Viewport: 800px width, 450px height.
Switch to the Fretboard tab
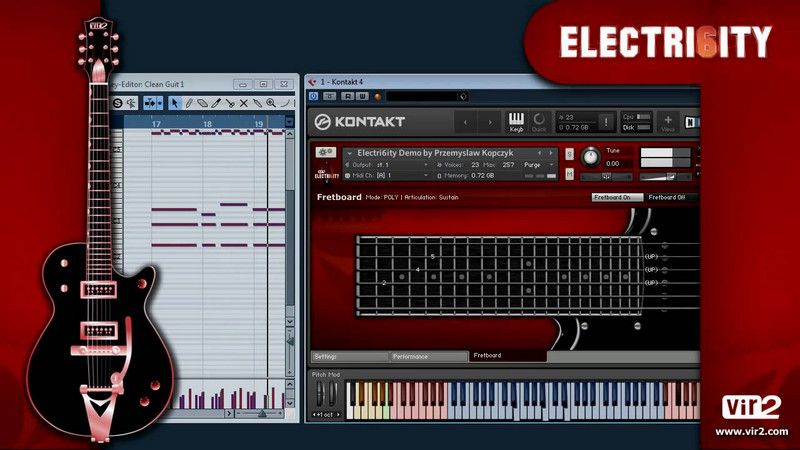508,356
